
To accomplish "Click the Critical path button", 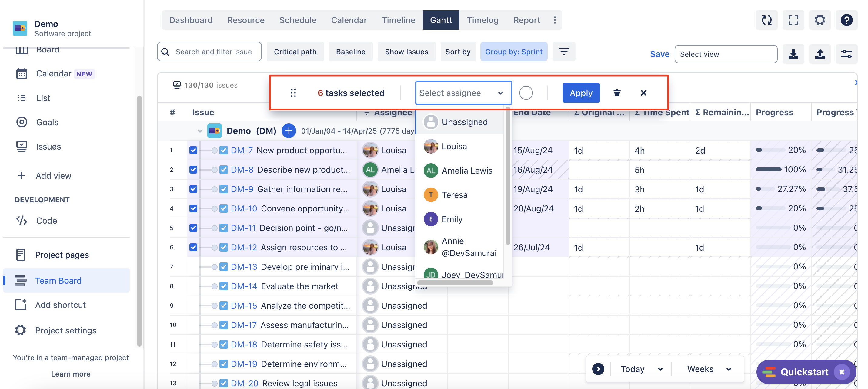I will (295, 52).
